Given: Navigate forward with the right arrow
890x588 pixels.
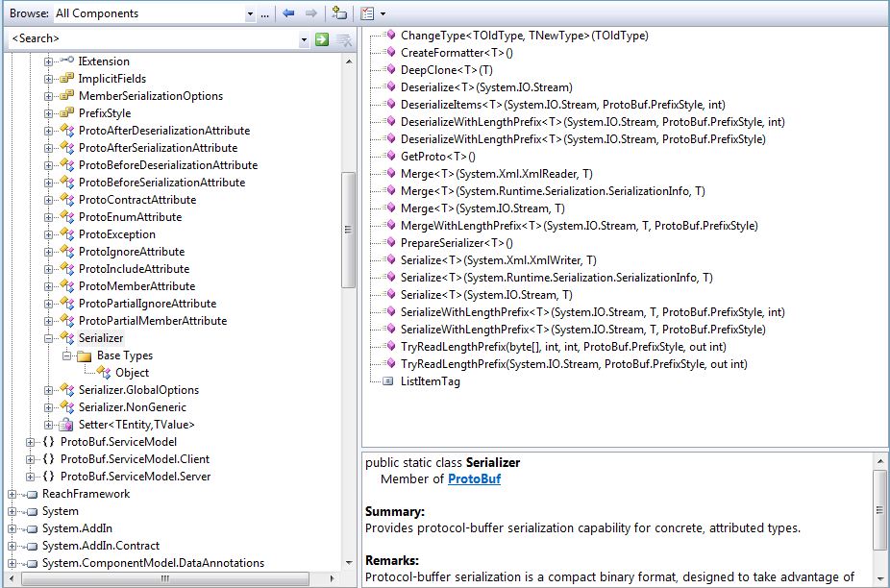Looking at the screenshot, I should [310, 13].
